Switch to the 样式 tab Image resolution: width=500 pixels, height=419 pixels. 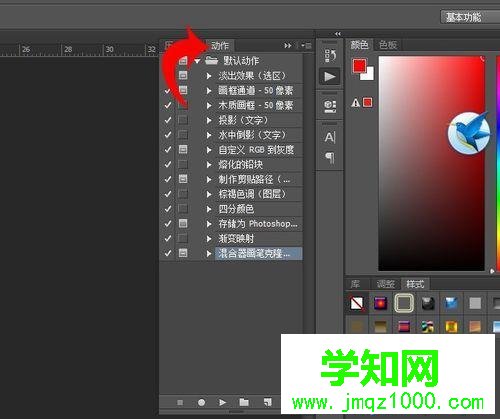point(415,284)
